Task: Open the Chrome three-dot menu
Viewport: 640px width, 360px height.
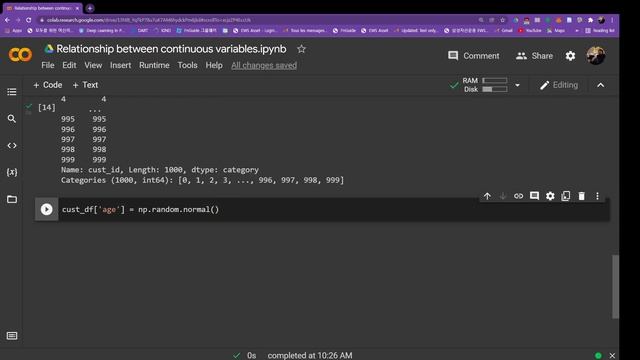Action: click(x=612, y=20)
